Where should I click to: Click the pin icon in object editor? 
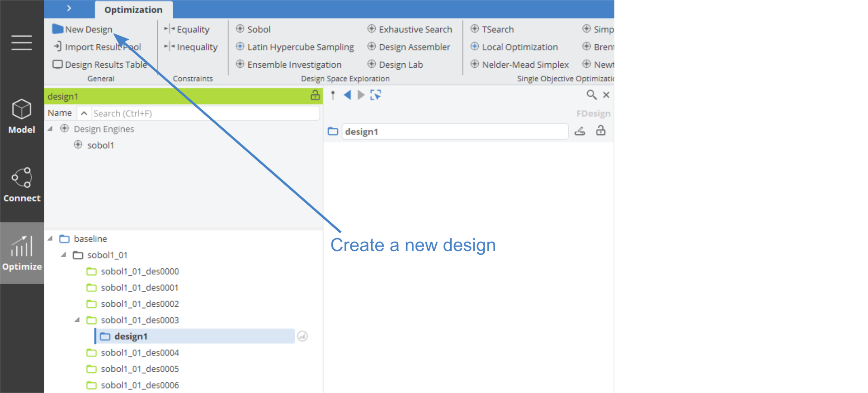click(x=333, y=95)
